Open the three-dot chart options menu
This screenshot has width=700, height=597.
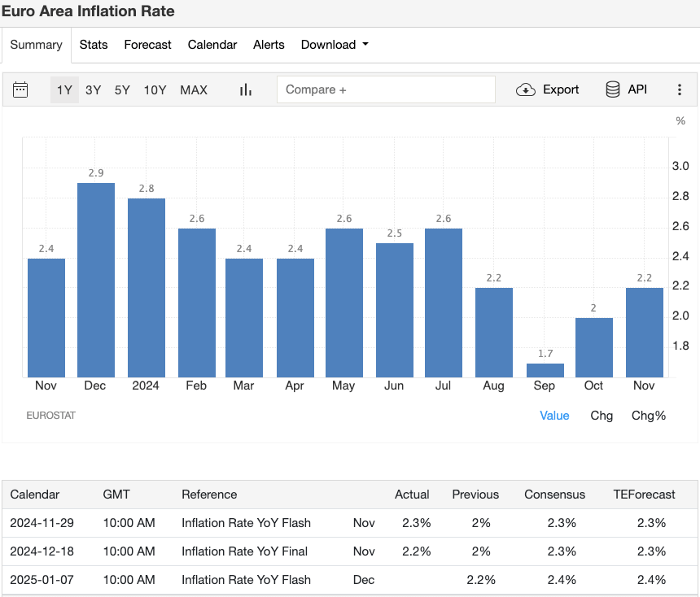680,89
